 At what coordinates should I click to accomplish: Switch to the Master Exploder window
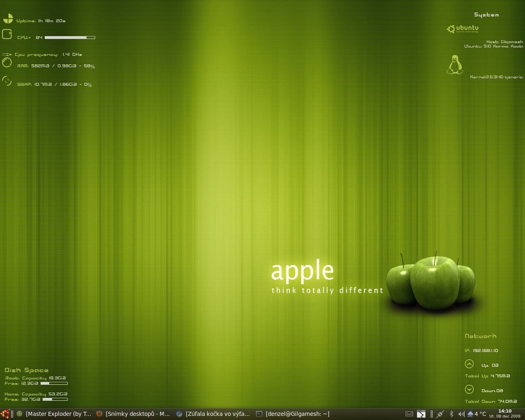54,414
